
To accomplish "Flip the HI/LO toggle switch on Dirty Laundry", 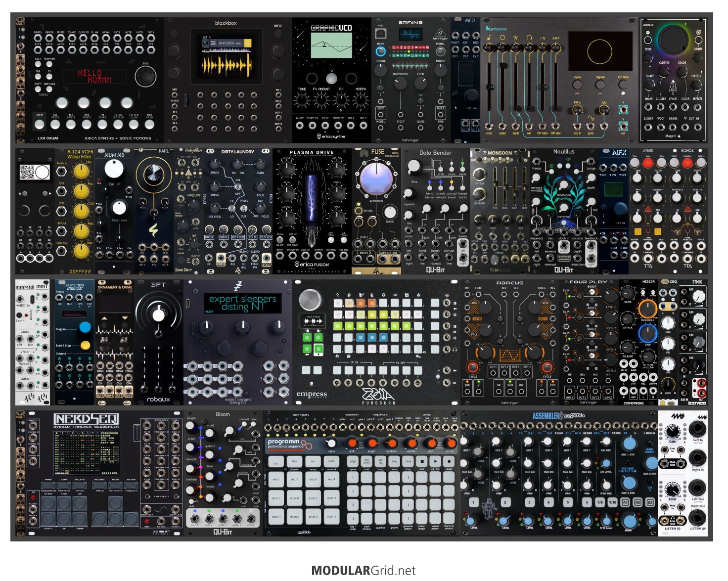I will [x=231, y=209].
